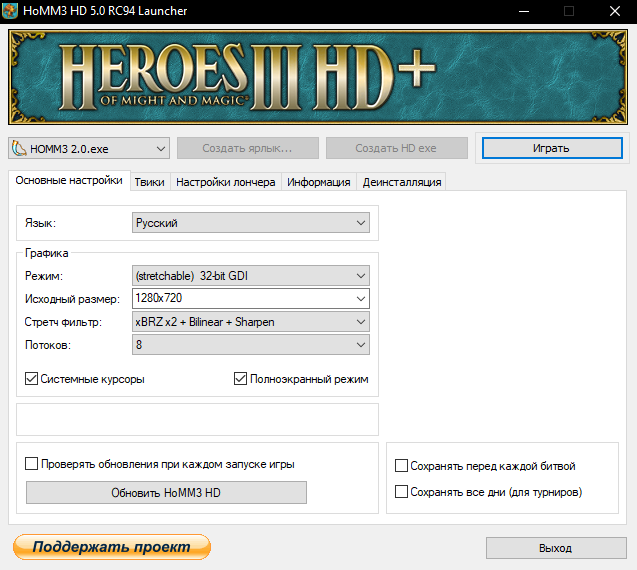Switch to the Твики tab

pyautogui.click(x=150, y=182)
